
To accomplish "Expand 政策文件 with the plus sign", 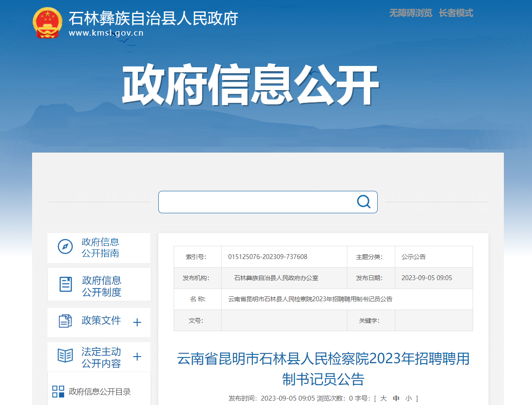I will [137, 322].
